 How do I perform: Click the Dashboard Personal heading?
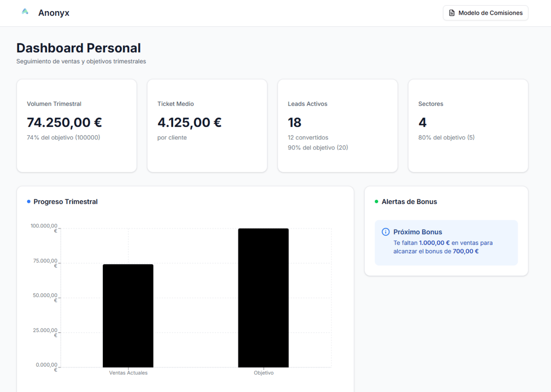point(78,48)
